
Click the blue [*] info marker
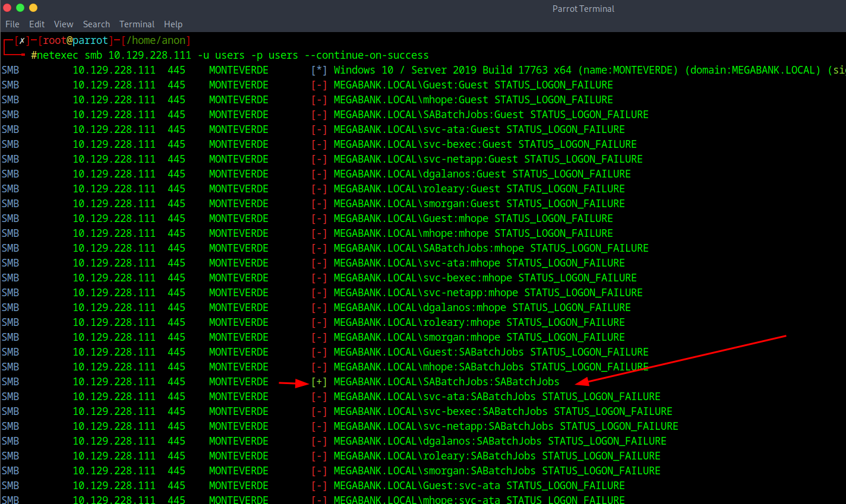319,70
